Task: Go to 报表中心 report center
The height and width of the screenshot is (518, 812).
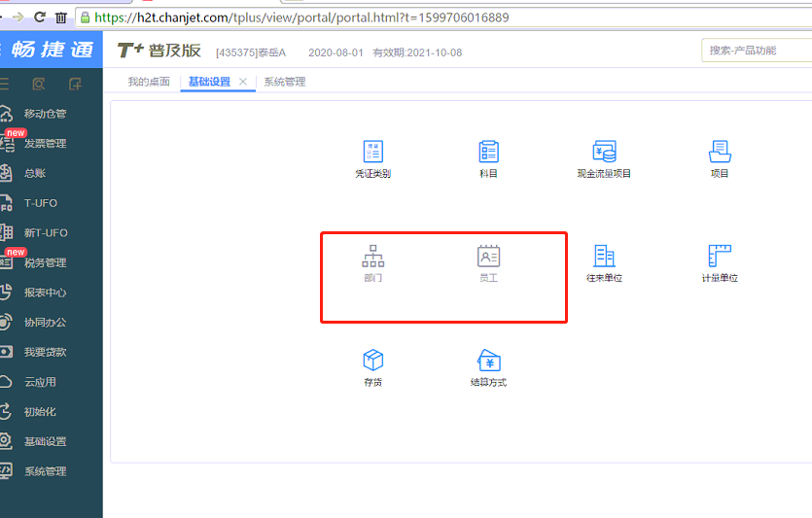Action: [45, 293]
